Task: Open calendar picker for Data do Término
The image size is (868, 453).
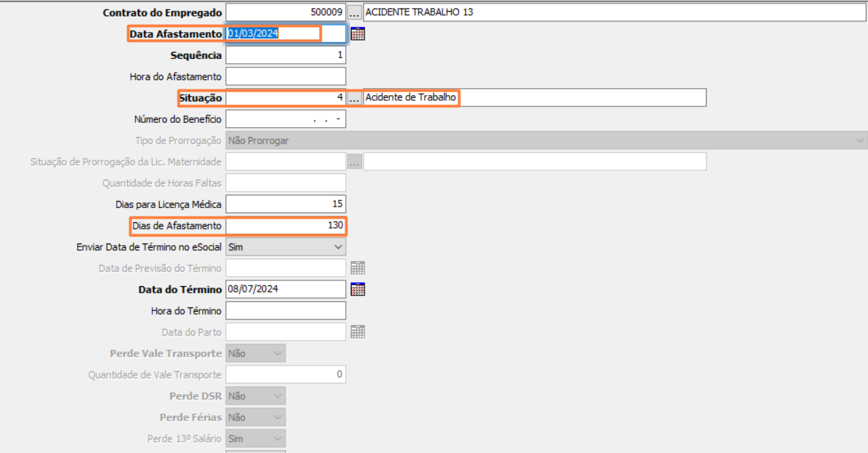Action: (358, 290)
